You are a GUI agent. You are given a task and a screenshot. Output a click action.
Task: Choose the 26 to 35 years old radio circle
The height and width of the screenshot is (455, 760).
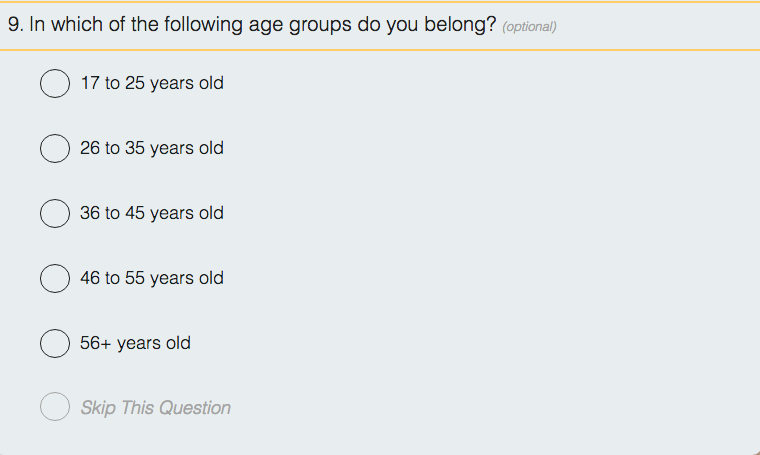pyautogui.click(x=54, y=148)
